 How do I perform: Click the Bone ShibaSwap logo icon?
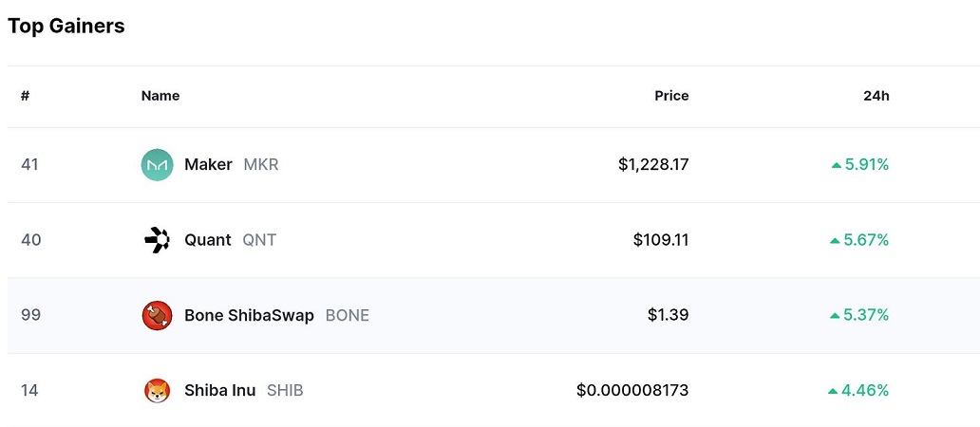pos(157,315)
